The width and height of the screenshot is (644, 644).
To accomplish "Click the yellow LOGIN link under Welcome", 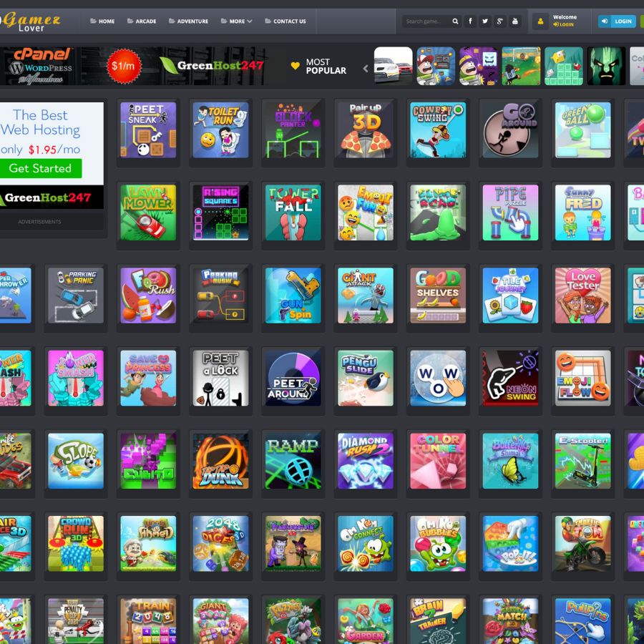I will coord(565,26).
